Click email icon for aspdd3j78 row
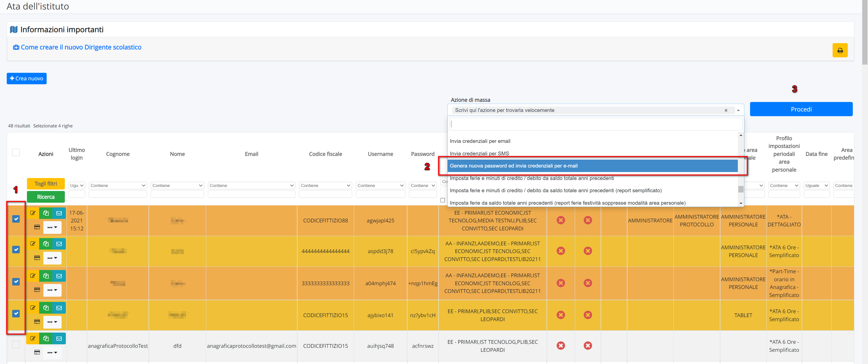The width and height of the screenshot is (868, 364). tap(59, 244)
